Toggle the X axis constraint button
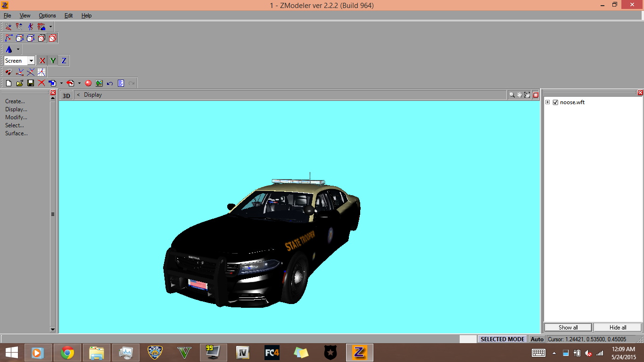Screen dimensions: 644x362 pos(42,61)
